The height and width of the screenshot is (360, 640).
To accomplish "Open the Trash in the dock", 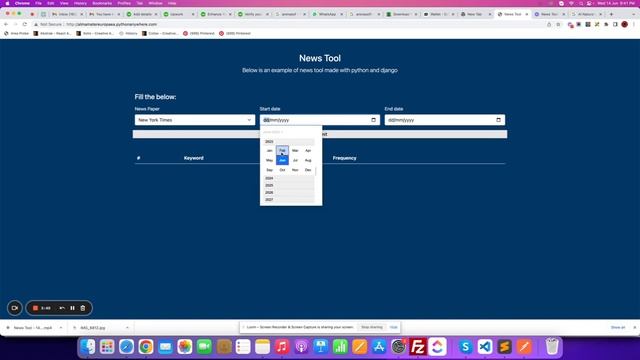I will pos(552,347).
